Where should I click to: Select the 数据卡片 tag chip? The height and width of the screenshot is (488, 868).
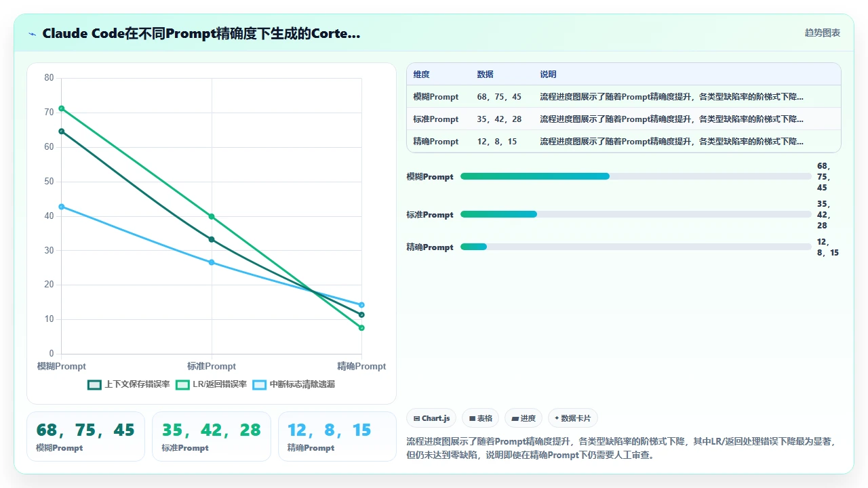tap(573, 418)
